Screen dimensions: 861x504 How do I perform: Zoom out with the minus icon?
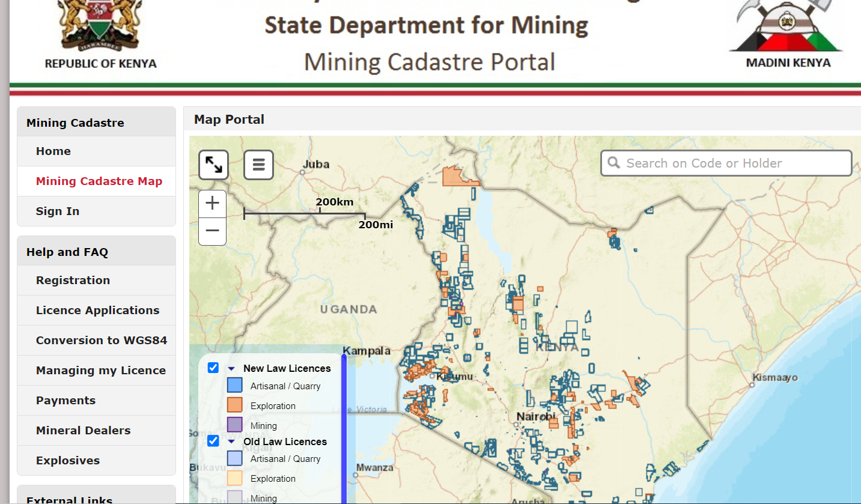click(x=212, y=231)
